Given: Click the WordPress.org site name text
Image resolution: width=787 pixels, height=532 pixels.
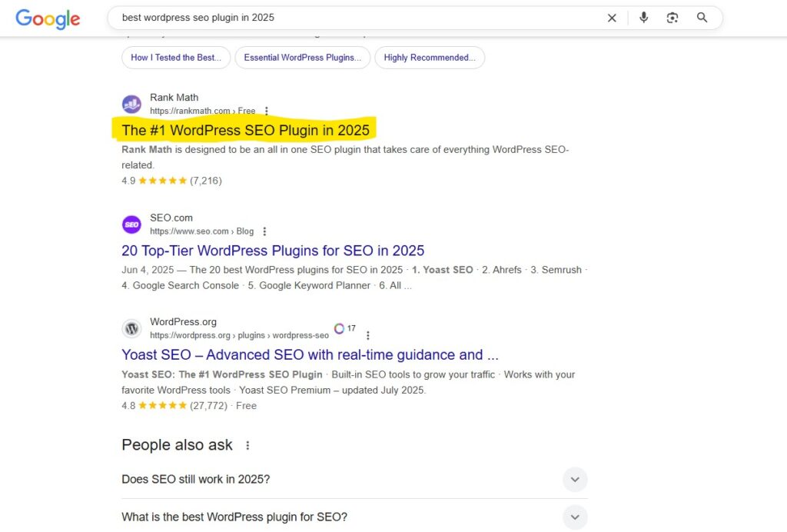Looking at the screenshot, I should [x=183, y=321].
